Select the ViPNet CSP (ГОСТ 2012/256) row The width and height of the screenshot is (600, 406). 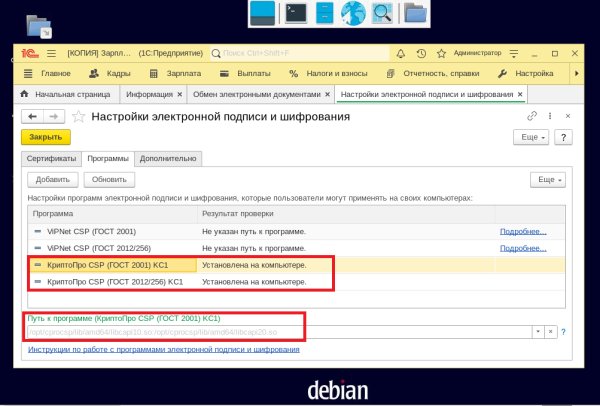[296, 248]
